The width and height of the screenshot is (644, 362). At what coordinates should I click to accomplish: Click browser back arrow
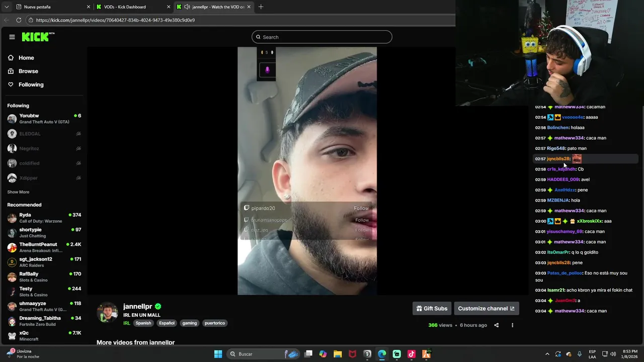(x=6, y=20)
